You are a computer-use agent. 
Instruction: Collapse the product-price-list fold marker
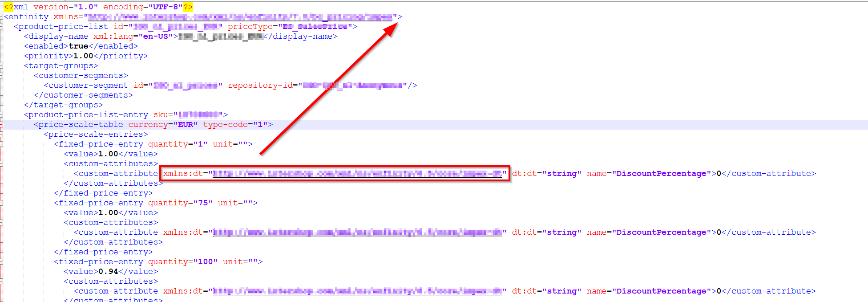pos(1,27)
